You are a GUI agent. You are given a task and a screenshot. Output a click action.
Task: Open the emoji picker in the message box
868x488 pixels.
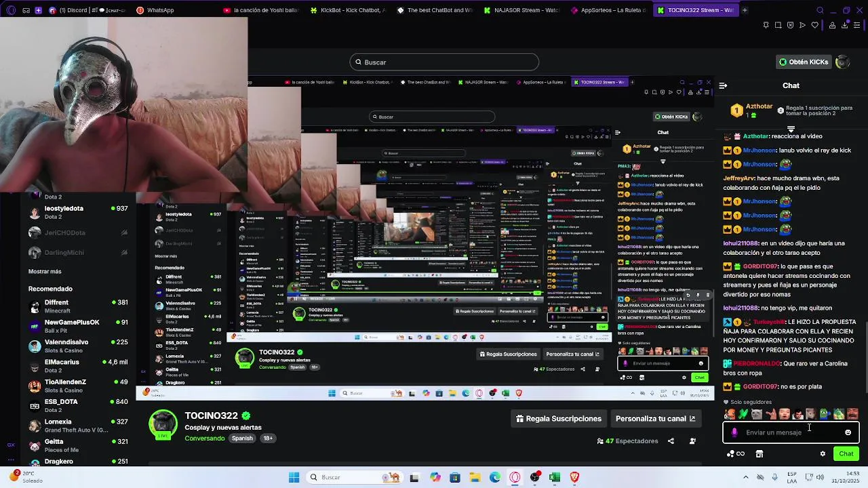click(x=848, y=432)
